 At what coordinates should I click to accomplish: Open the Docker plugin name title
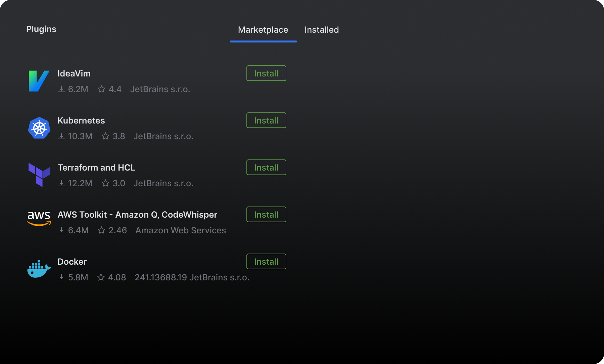[x=72, y=262]
